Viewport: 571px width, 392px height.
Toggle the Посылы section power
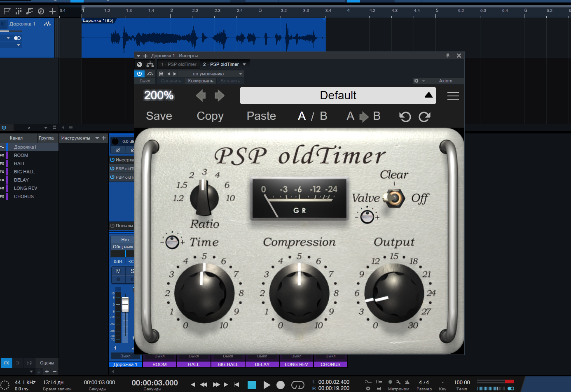[112, 226]
